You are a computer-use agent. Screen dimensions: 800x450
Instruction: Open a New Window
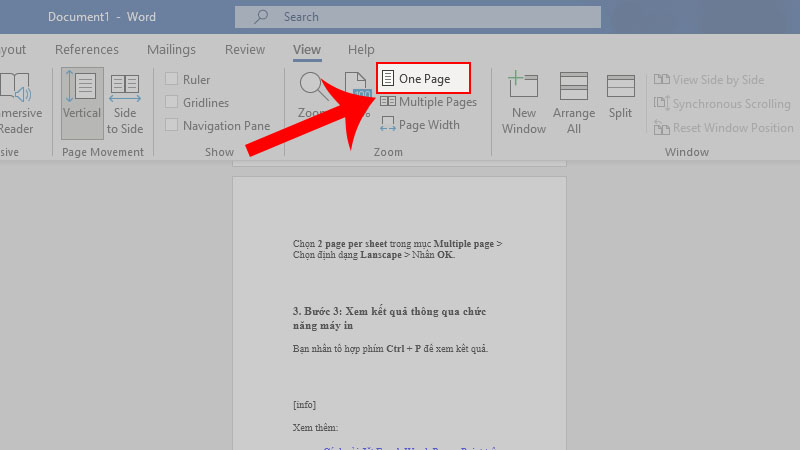coord(523,103)
